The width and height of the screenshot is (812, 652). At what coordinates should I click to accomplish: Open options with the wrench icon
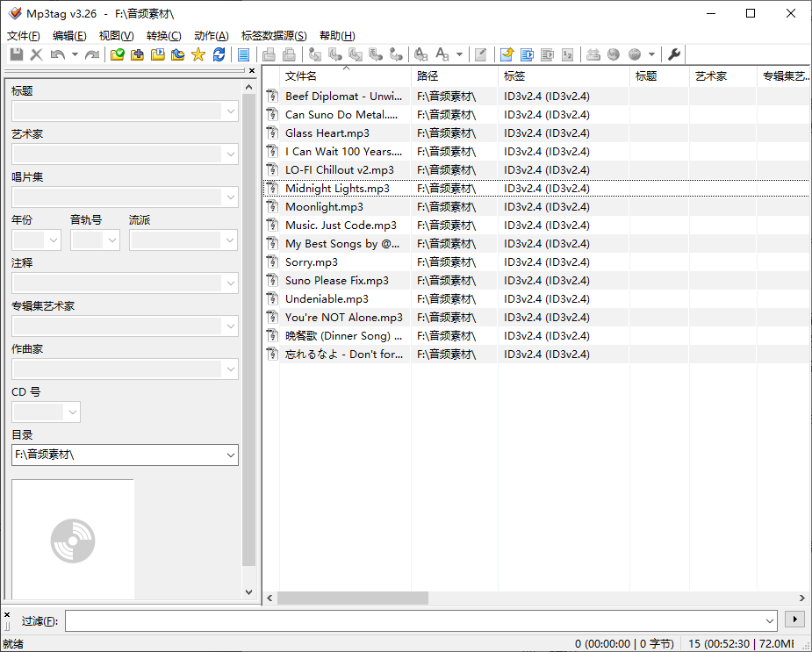point(674,54)
